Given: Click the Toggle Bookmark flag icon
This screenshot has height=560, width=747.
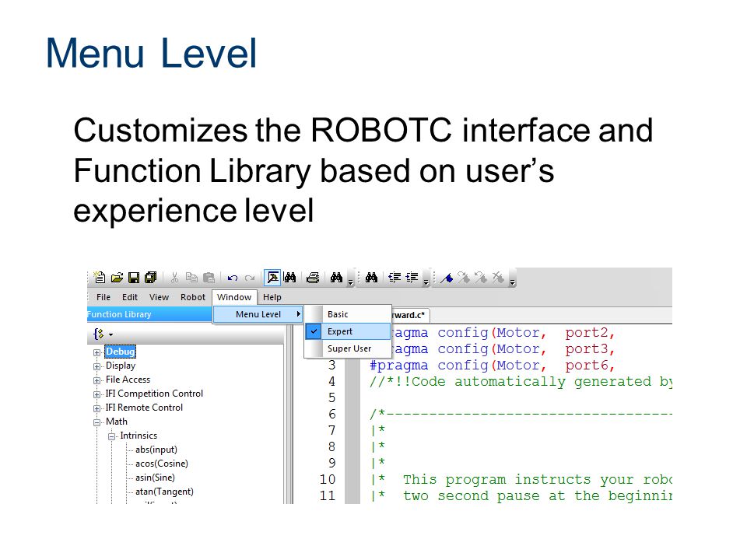Looking at the screenshot, I should 447,278.
